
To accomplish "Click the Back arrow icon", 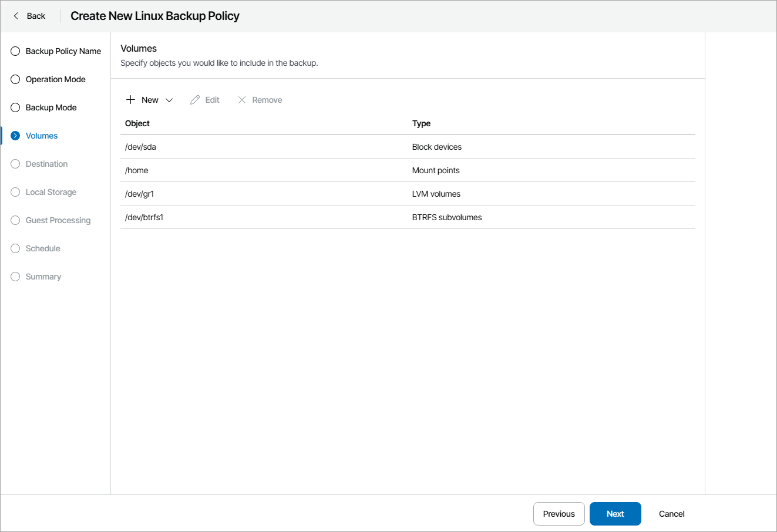I will 16,16.
